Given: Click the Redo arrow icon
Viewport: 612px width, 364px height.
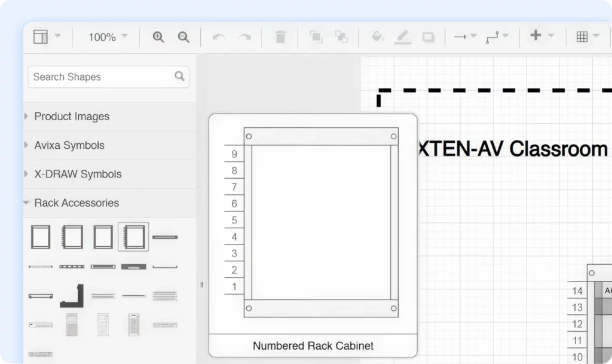Looking at the screenshot, I should pyautogui.click(x=245, y=36).
